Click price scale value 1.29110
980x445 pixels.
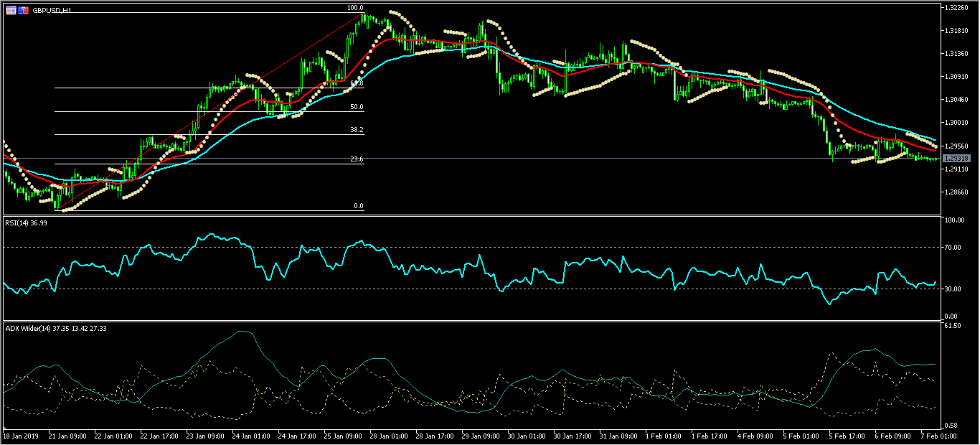tap(958, 169)
